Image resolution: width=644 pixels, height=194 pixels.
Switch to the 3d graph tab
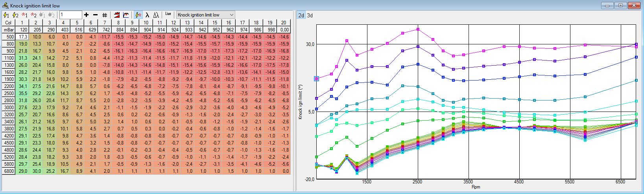(x=310, y=15)
